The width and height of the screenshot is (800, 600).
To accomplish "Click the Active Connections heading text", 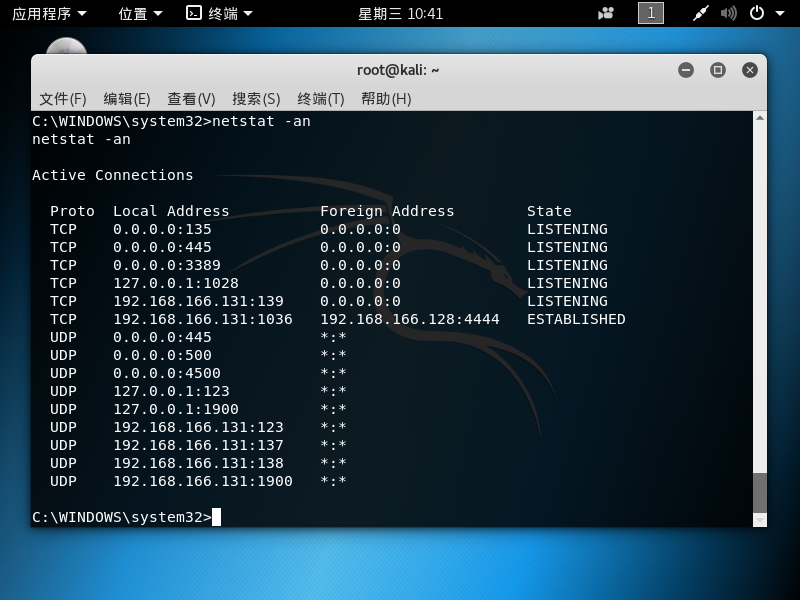I will (113, 175).
